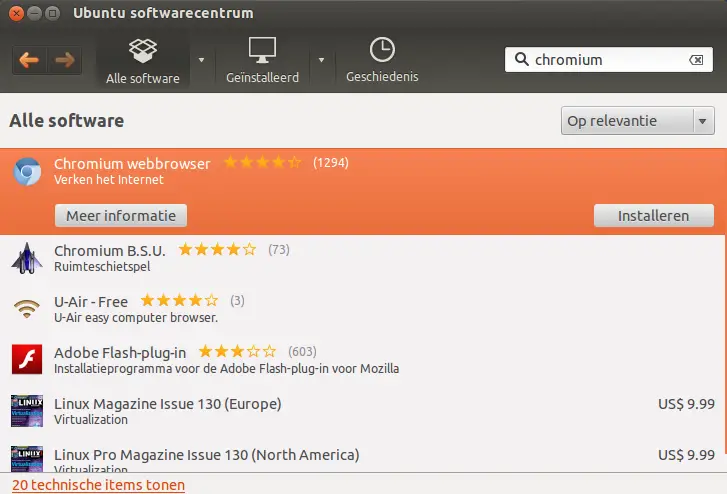Select the Chromium webbrowser title
Image resolution: width=727 pixels, height=494 pixels.
(132, 164)
